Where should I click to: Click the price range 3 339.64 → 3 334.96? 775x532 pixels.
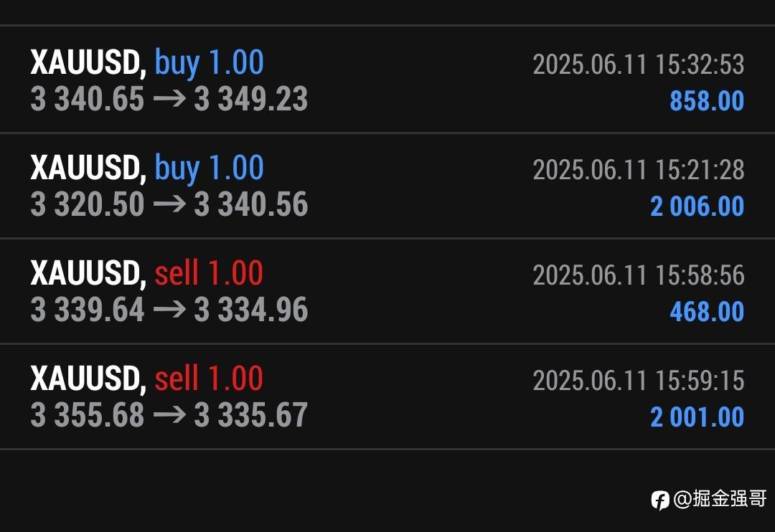tap(169, 310)
